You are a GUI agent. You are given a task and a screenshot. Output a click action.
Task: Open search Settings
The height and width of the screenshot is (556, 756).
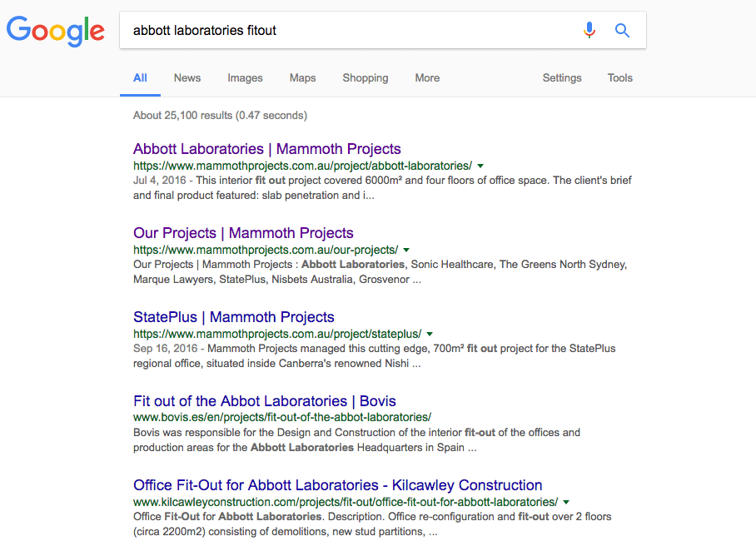click(x=562, y=78)
